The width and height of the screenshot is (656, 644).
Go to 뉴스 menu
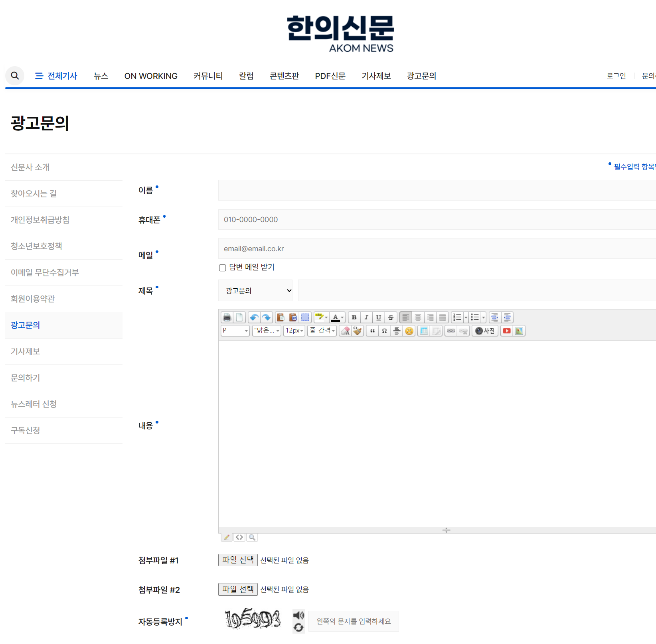point(101,76)
